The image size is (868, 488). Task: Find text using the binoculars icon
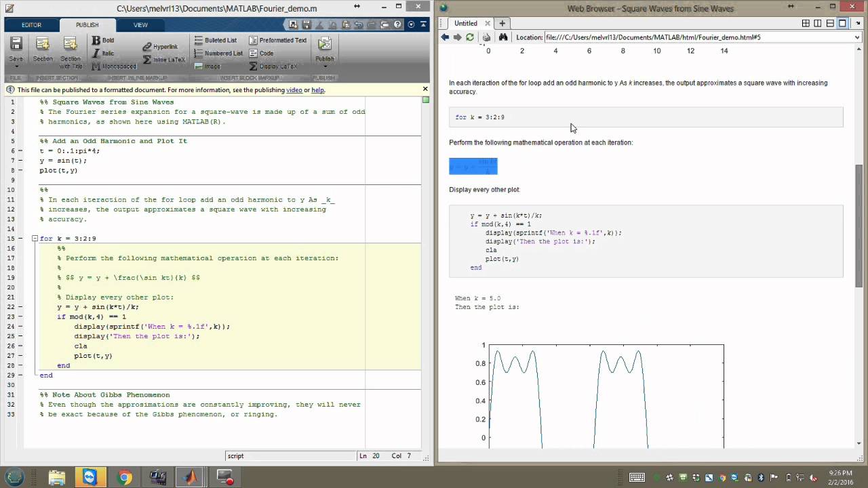click(503, 37)
